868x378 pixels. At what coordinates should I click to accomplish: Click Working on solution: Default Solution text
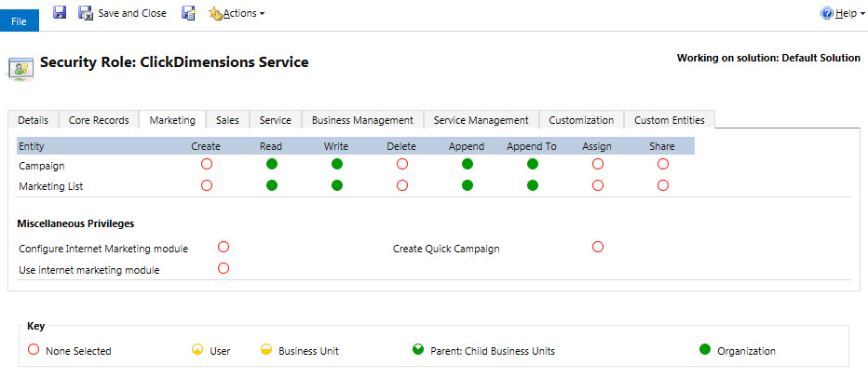click(768, 58)
